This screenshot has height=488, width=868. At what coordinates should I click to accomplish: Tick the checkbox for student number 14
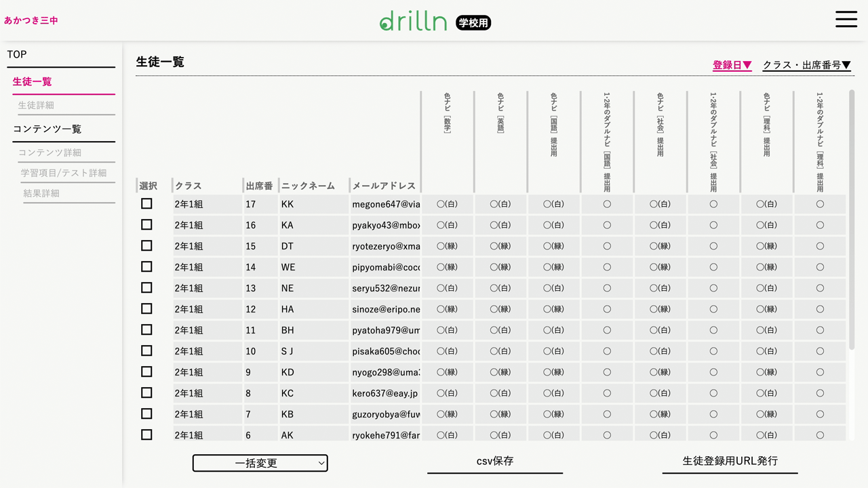pos(146,267)
